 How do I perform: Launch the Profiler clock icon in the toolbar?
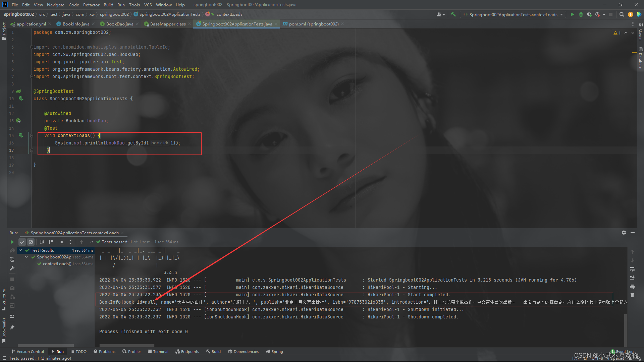598,14
